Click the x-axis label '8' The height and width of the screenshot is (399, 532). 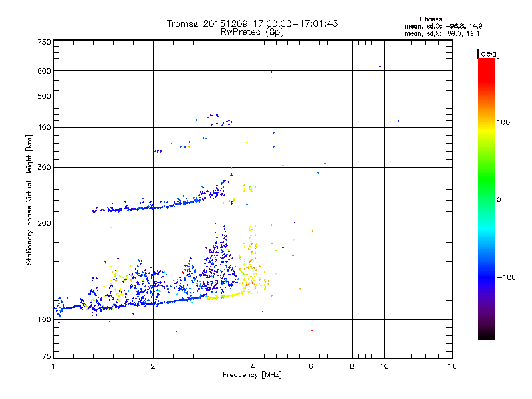[x=352, y=366]
